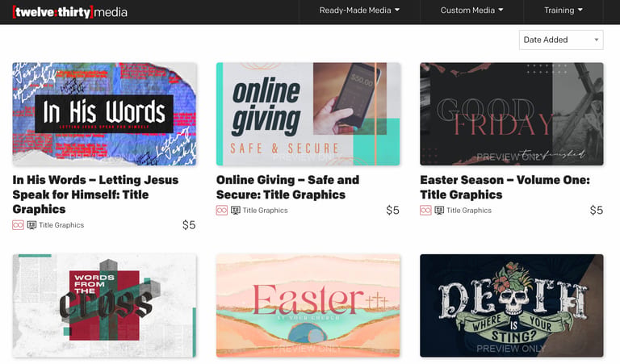Open the Easter at Your Church thumbnail
The image size is (620, 364).
[x=308, y=306]
